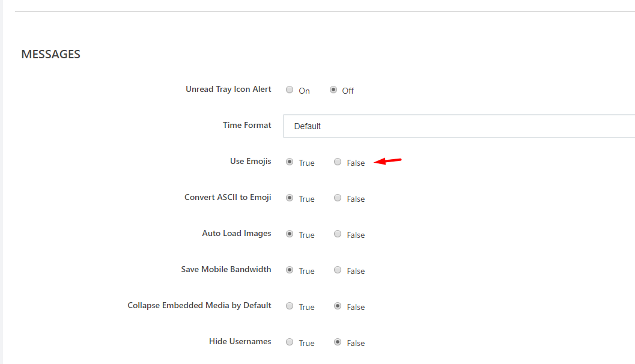Disable Save Mobile Bandwidth

click(x=338, y=270)
